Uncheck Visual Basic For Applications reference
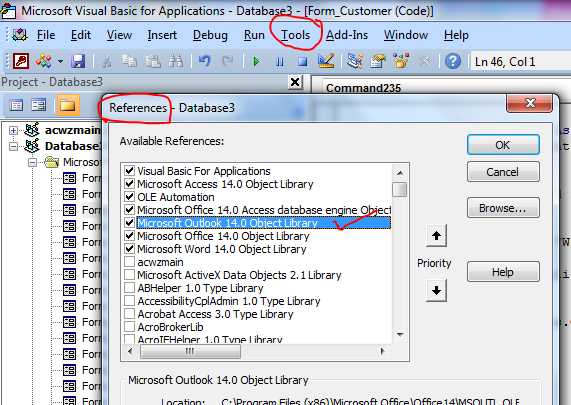Viewport: 571px width, 405px height. coord(129,170)
